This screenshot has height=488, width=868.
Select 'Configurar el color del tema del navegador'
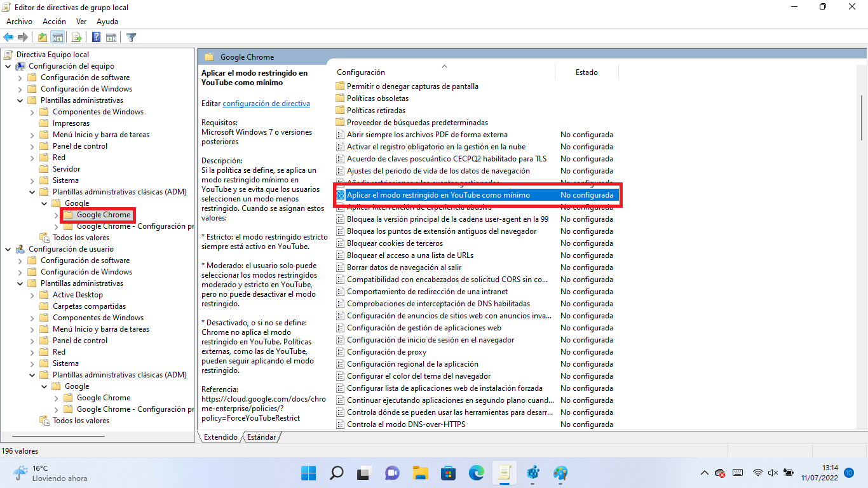[419, 376]
